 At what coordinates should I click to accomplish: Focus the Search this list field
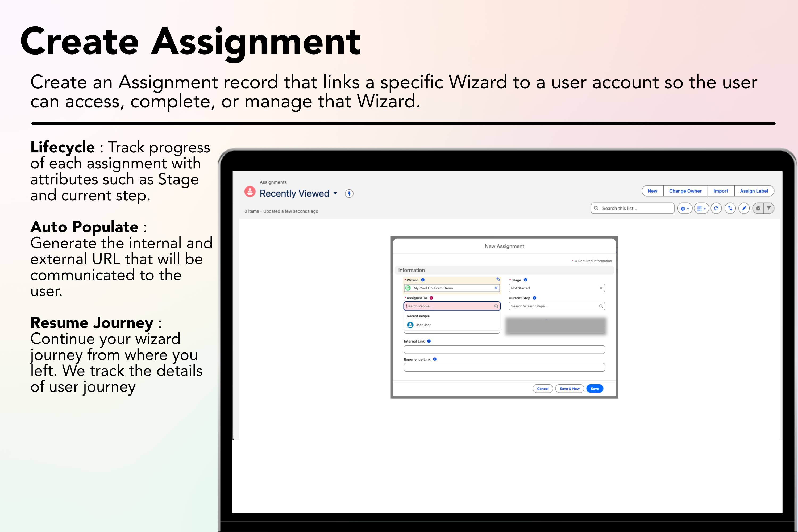(x=633, y=208)
